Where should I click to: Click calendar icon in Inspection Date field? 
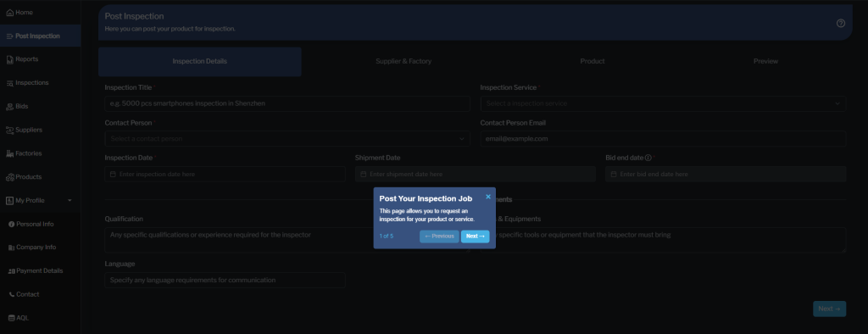tap(113, 174)
